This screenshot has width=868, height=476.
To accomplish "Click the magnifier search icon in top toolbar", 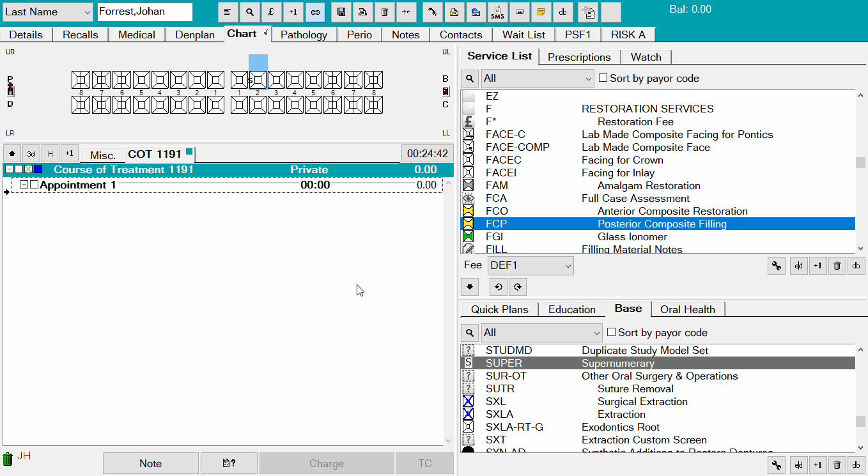I will 250,12.
